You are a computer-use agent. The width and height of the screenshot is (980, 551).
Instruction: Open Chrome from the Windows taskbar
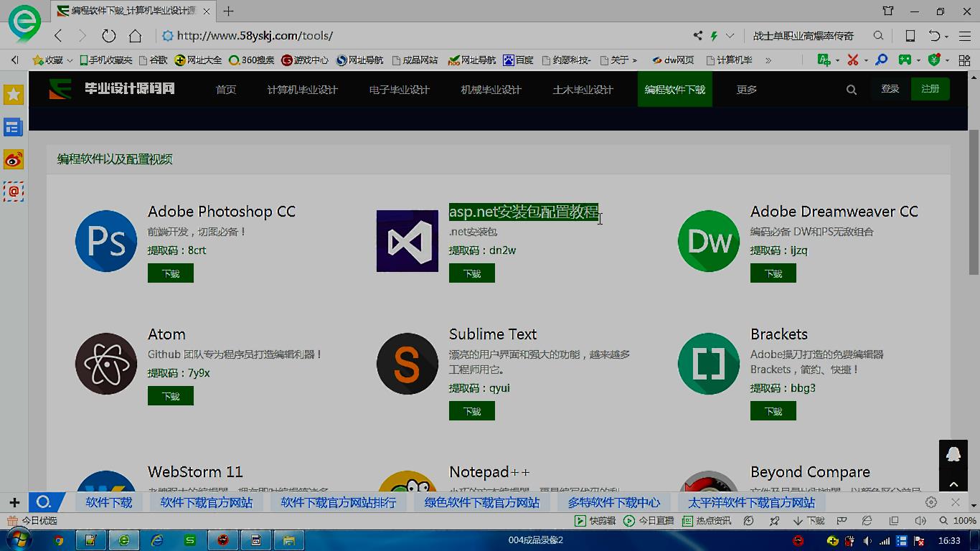[59, 540]
